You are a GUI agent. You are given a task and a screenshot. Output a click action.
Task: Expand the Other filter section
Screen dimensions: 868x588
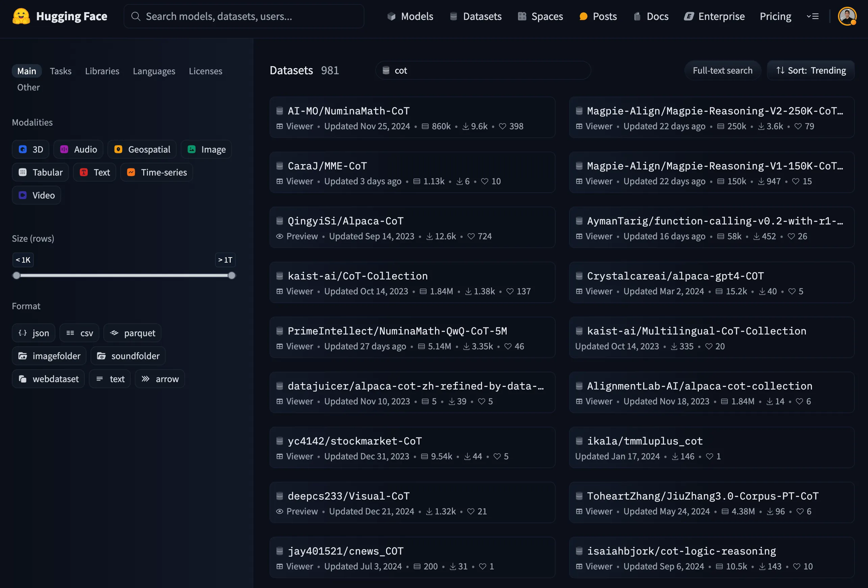pos(28,87)
